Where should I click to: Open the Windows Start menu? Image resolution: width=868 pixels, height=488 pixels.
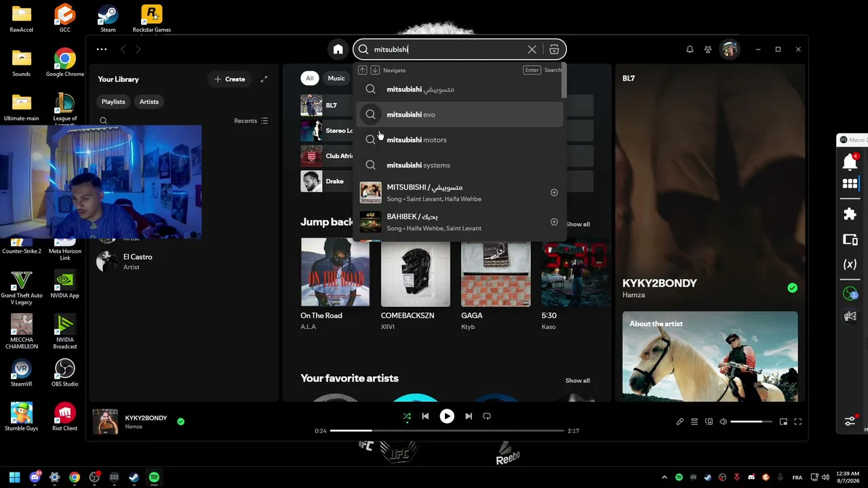[15, 477]
